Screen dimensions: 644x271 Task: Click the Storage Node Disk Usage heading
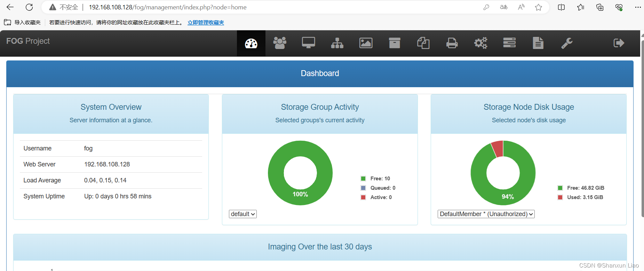529,107
